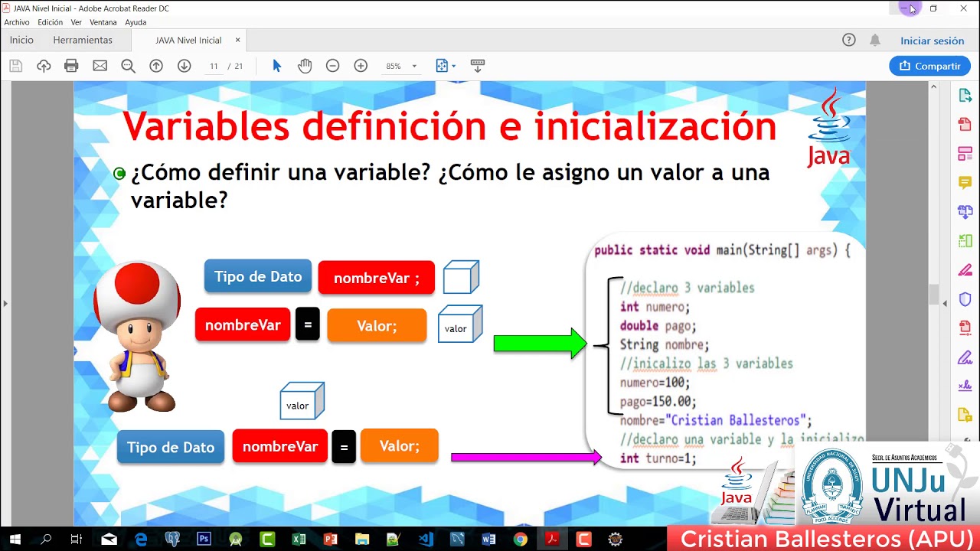Click scrollbar up arrow
Viewport: 980px width, 551px height.
pyautogui.click(x=933, y=86)
